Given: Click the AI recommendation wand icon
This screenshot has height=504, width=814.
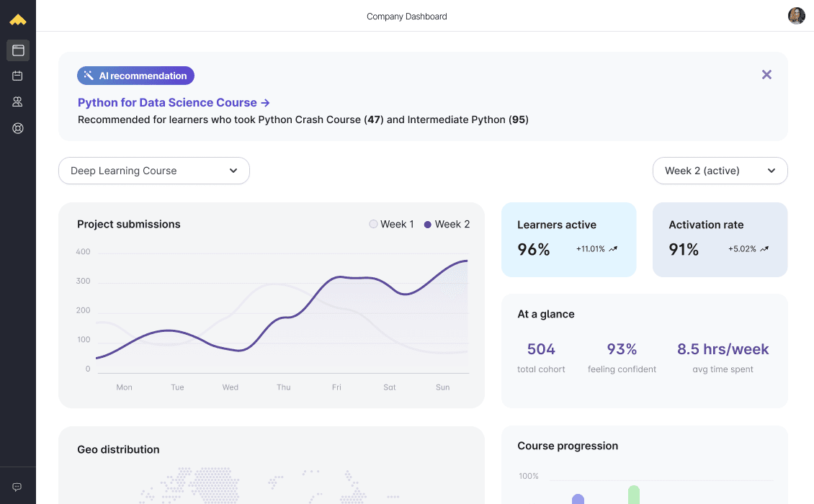Looking at the screenshot, I should pos(88,75).
